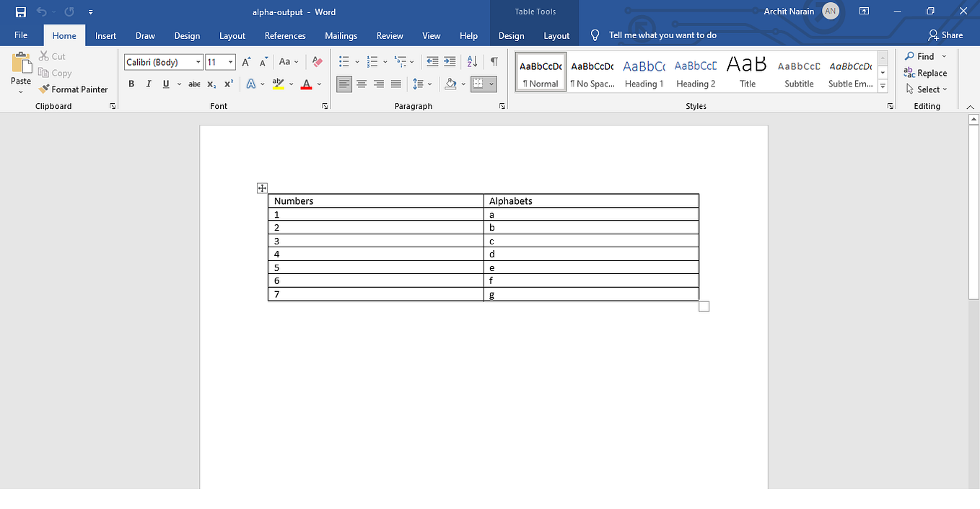Apply strikethrough formatting
Screen dimensions: 980x509
[x=193, y=84]
